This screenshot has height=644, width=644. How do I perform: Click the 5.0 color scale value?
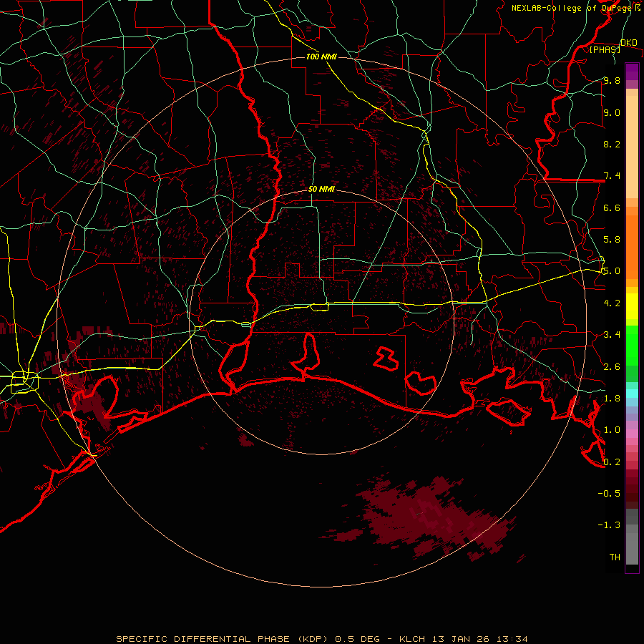(612, 271)
